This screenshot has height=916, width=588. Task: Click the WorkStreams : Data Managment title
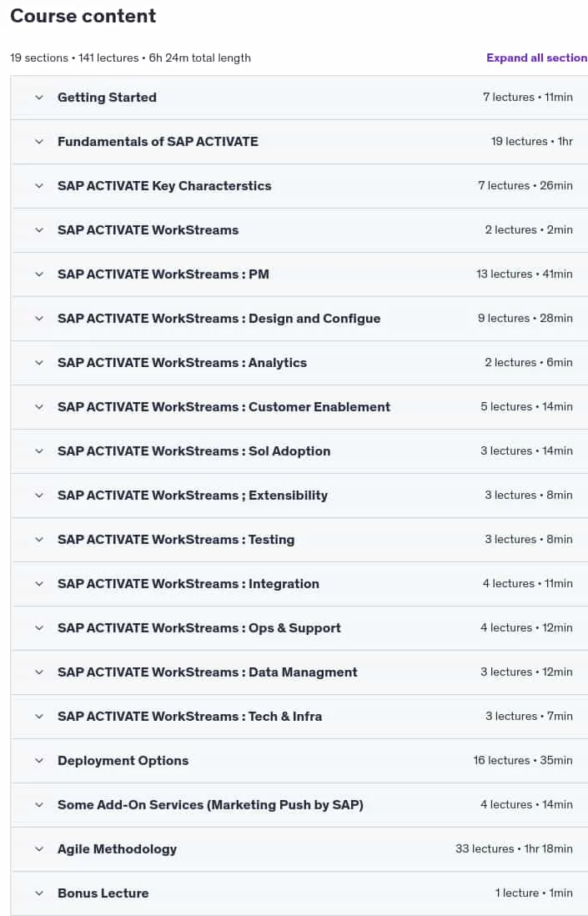[x=208, y=672]
